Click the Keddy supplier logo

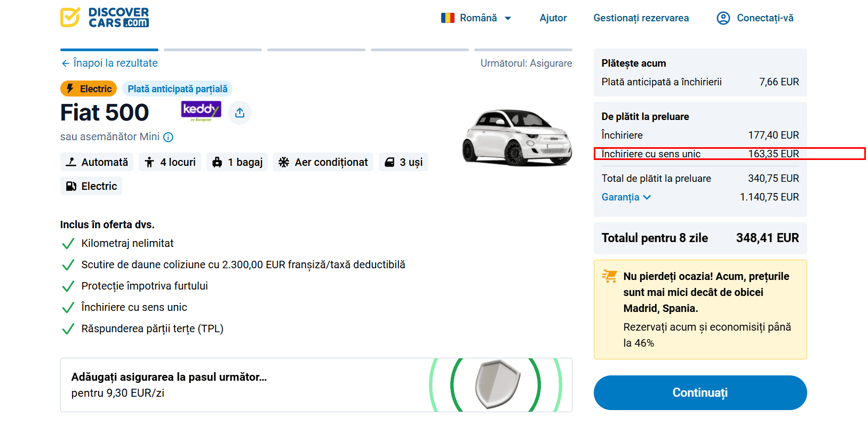[201, 111]
